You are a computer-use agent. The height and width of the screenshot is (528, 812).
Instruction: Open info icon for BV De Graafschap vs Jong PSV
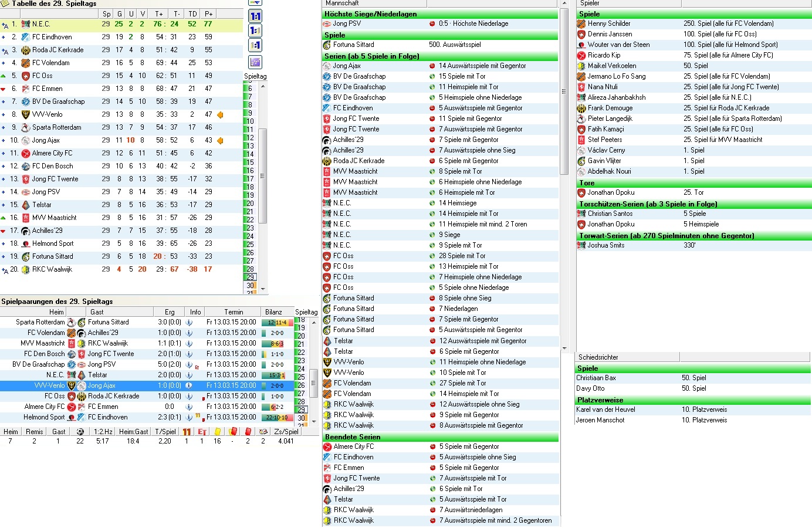coord(190,364)
